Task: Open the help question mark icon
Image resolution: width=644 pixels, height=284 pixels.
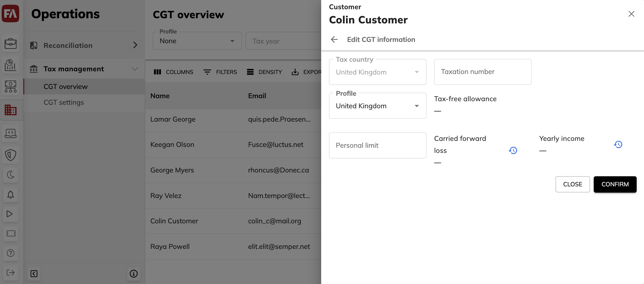Action: (x=11, y=253)
